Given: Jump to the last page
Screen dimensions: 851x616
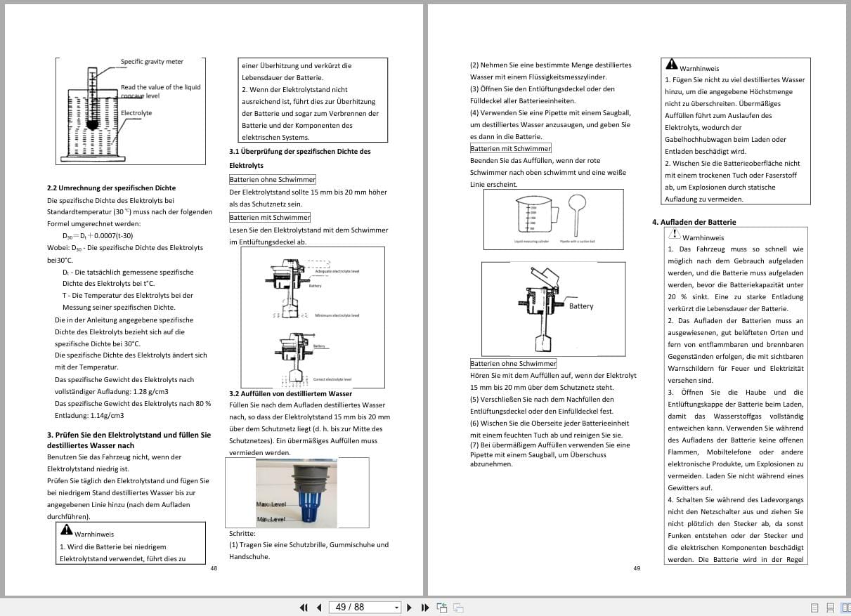Looking at the screenshot, I should pyautogui.click(x=425, y=607).
